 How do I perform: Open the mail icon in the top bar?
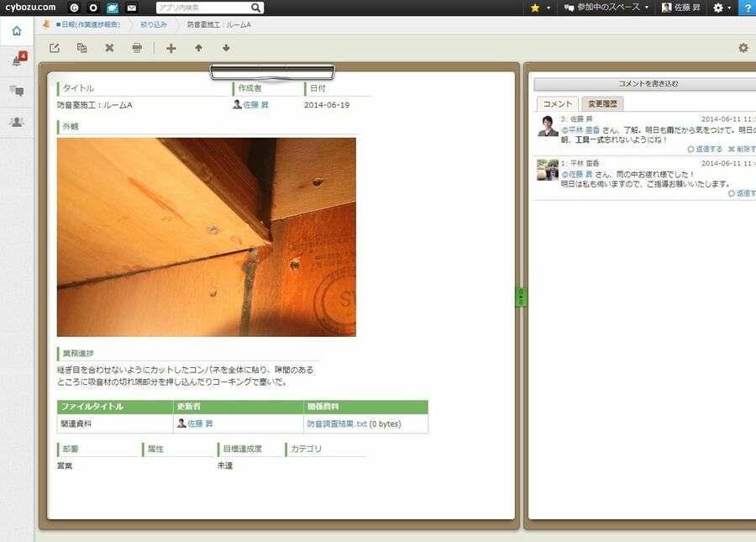(132, 8)
